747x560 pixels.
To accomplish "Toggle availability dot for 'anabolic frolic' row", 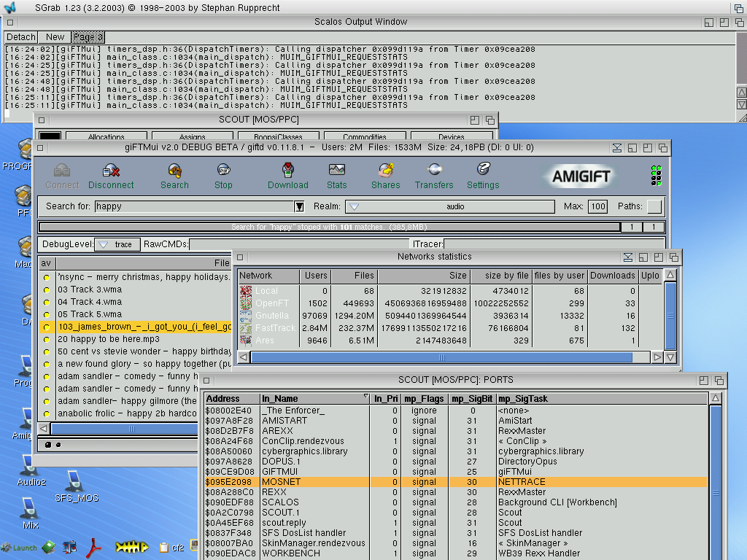I will click(x=46, y=413).
